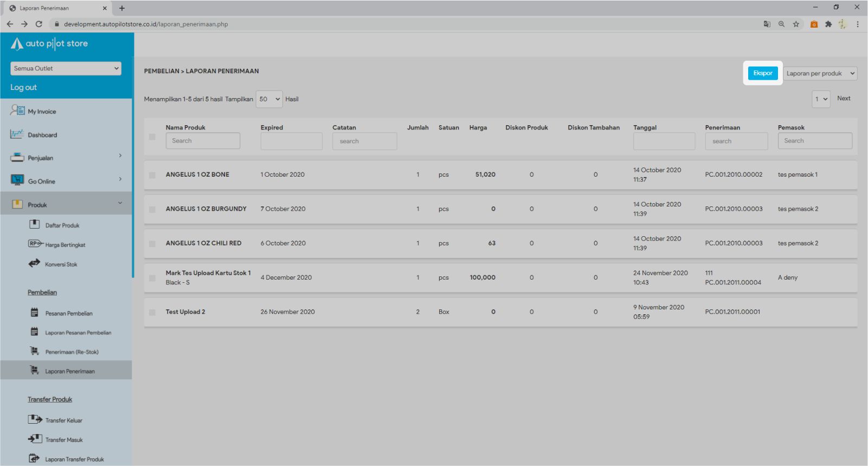This screenshot has height=466, width=868.
Task: Select the Test Upload 2 row checkbox
Action: coord(152,313)
